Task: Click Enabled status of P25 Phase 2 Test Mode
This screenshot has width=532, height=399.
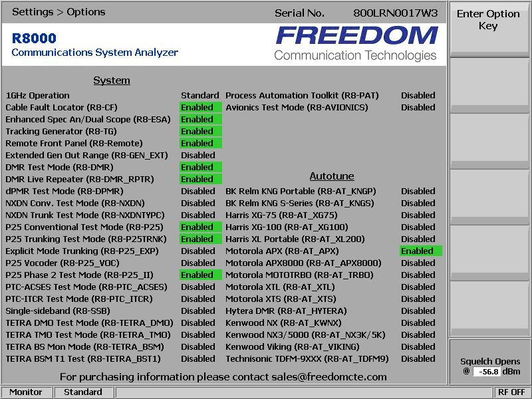Action: pos(201,275)
